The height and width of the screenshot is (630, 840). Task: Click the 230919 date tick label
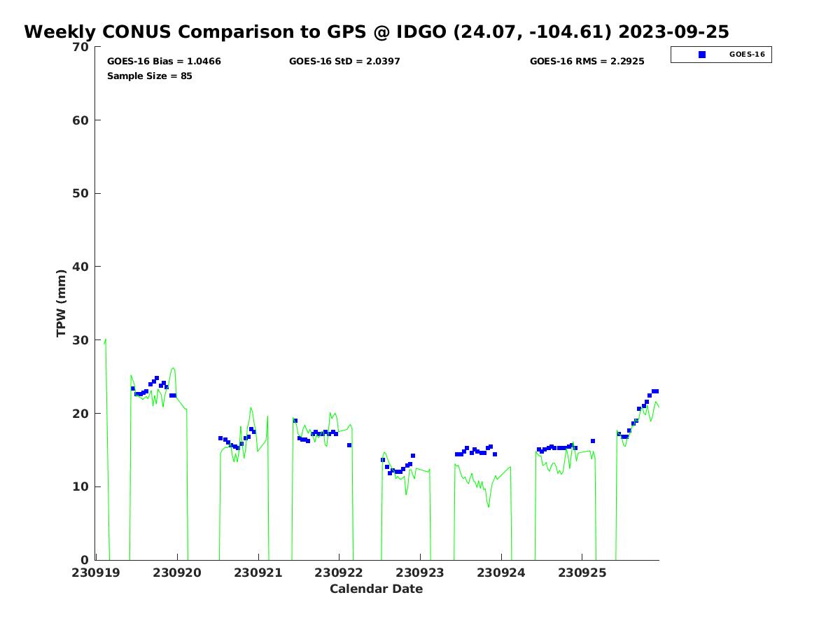pos(97,573)
